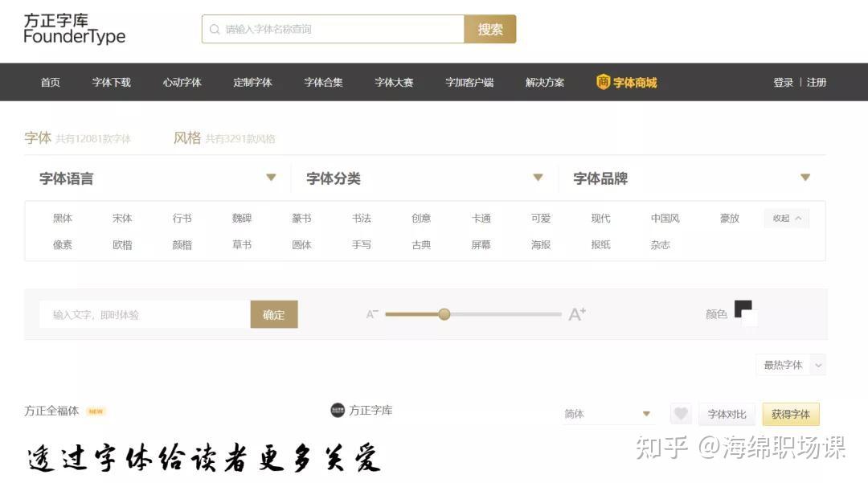Filter by 报纸 style
The image size is (868, 483).
tap(600, 244)
